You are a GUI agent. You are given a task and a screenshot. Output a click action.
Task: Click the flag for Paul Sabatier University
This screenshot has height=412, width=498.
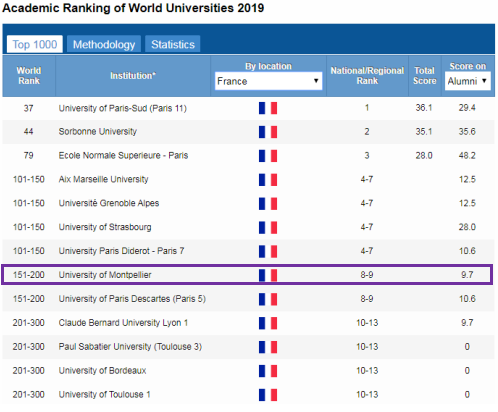(x=268, y=347)
